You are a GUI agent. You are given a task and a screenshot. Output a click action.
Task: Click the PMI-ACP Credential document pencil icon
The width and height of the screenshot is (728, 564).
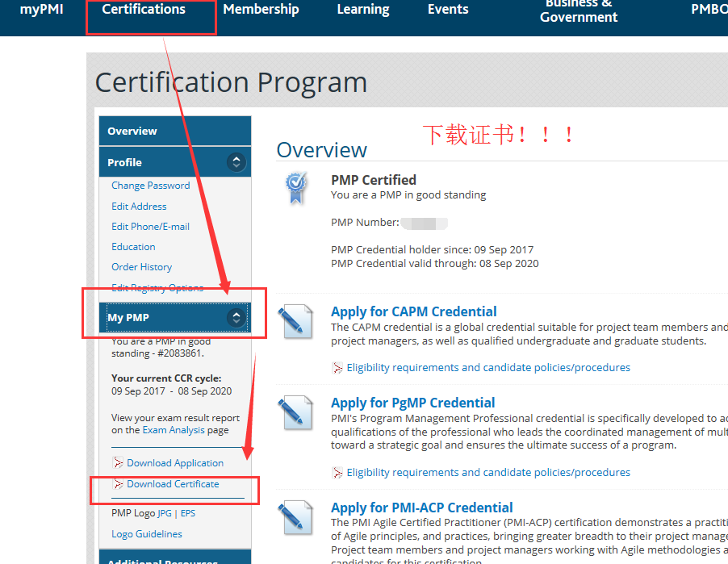(295, 518)
